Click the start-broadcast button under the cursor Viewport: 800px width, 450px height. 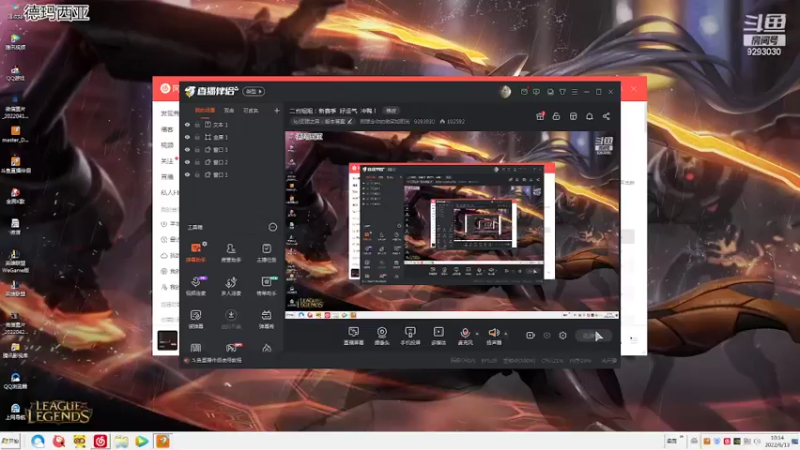(x=593, y=336)
